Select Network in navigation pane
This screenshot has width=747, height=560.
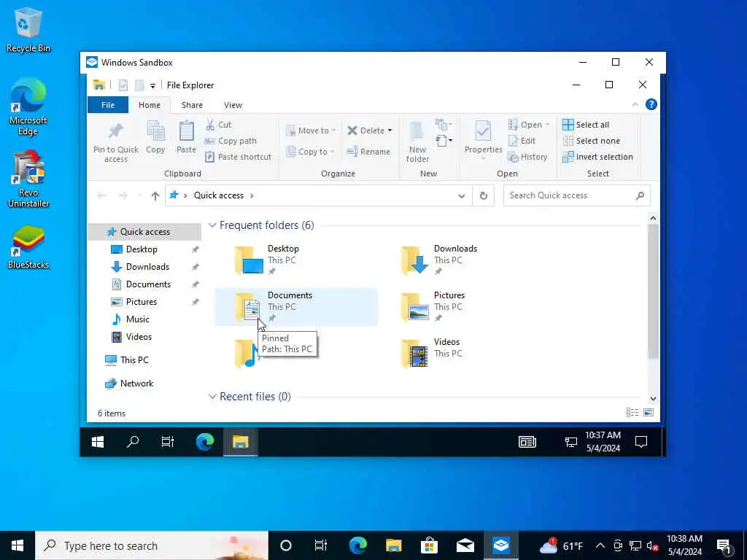(x=136, y=384)
